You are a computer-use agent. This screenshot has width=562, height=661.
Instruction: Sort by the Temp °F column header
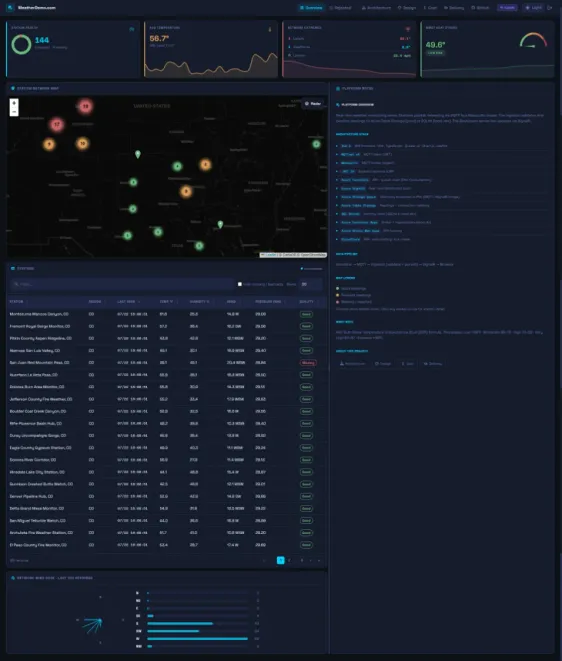coord(167,301)
